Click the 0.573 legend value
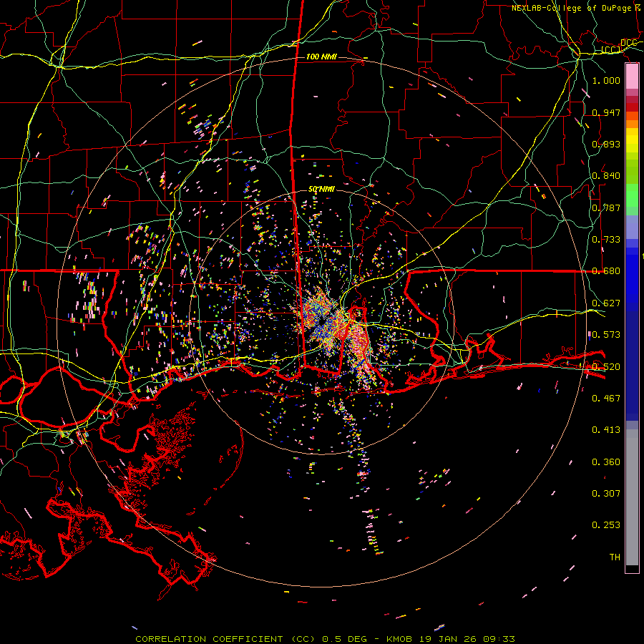This screenshot has width=644, height=644. point(606,334)
